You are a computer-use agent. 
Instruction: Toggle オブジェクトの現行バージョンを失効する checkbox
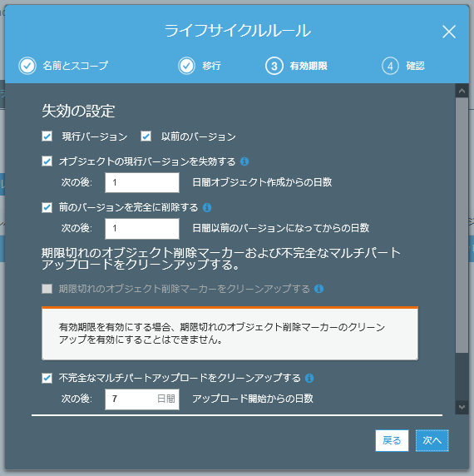[47, 161]
